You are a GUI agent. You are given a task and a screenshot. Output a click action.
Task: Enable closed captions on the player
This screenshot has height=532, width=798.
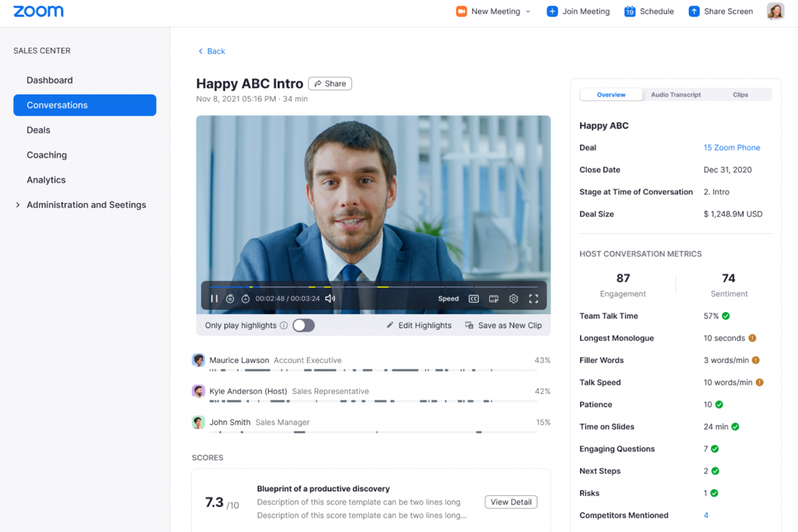tap(473, 299)
